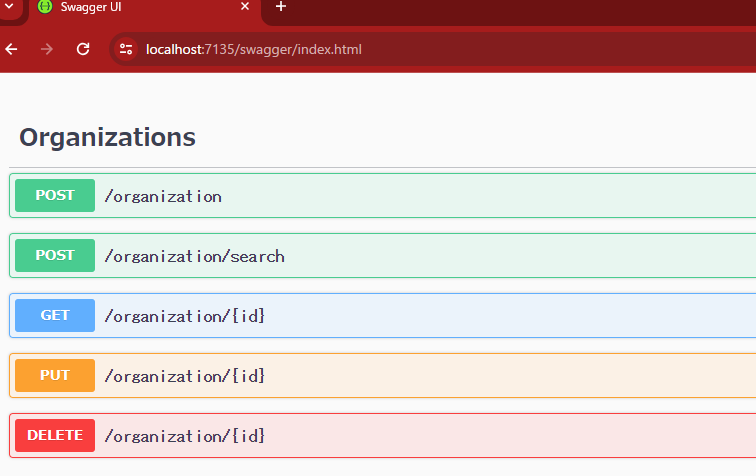Collapse the Organizations section heading

108,137
